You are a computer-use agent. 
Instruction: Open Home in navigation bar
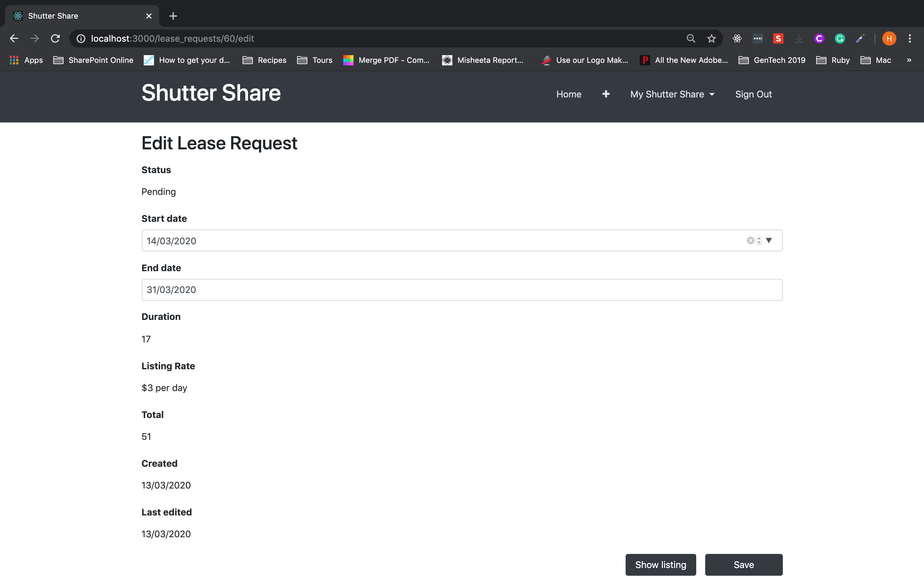569,94
